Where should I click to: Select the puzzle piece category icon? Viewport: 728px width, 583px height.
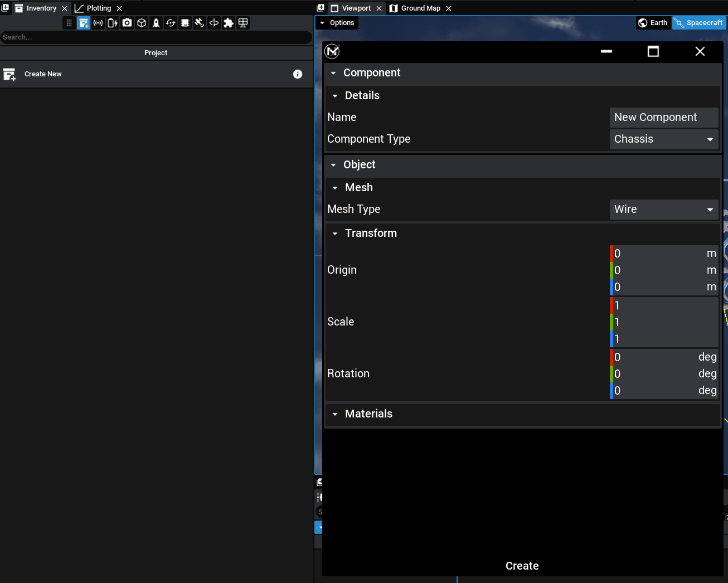point(229,23)
